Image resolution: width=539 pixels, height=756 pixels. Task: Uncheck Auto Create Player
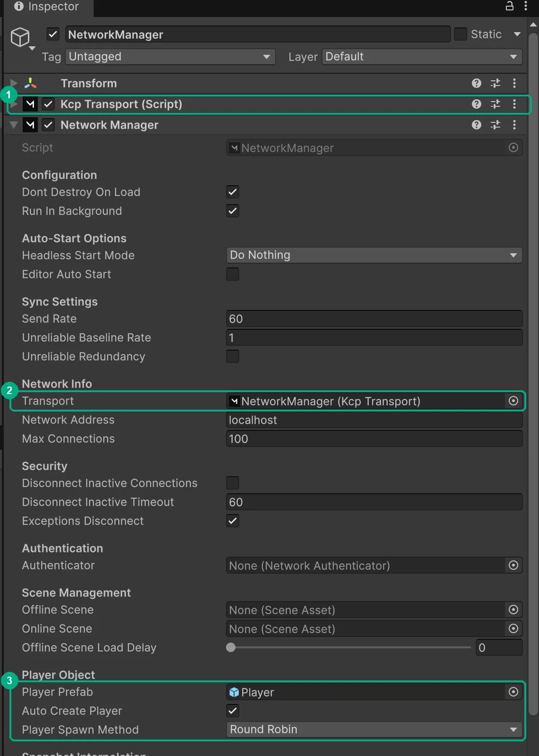click(x=233, y=711)
